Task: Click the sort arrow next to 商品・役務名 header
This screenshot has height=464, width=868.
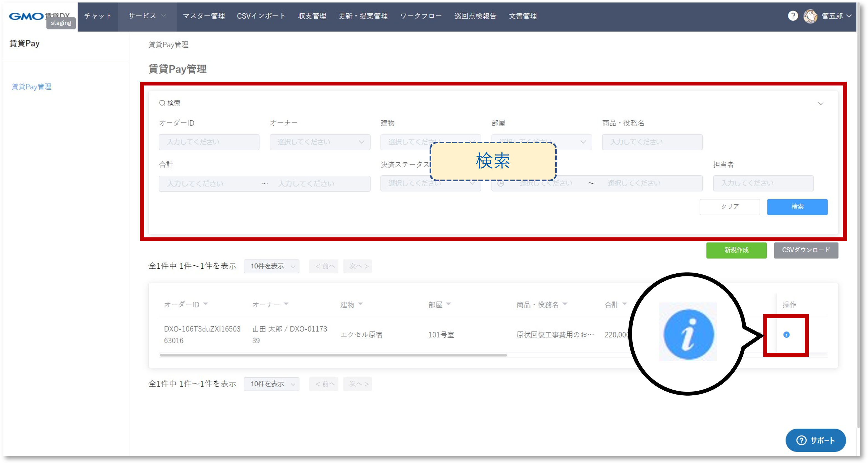Action: [x=565, y=304]
